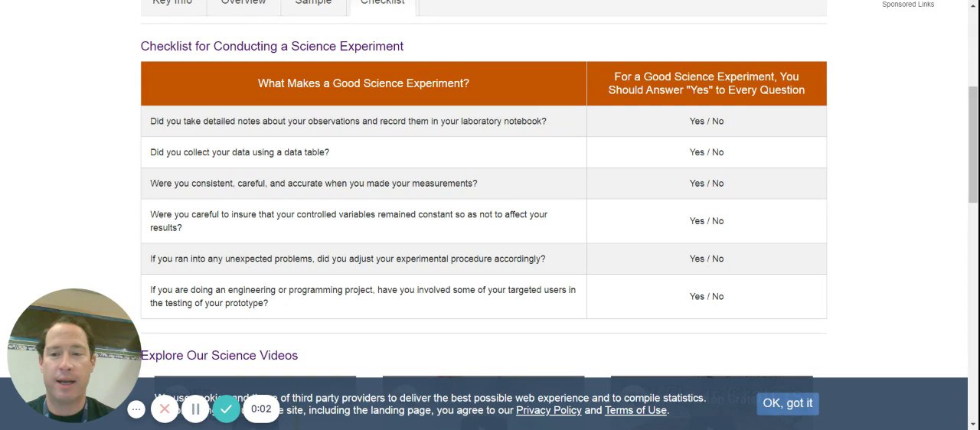Screen dimensions: 980x430
Task: Click the Checklist for Conducting a Science Experiment heading
Action: [x=272, y=46]
